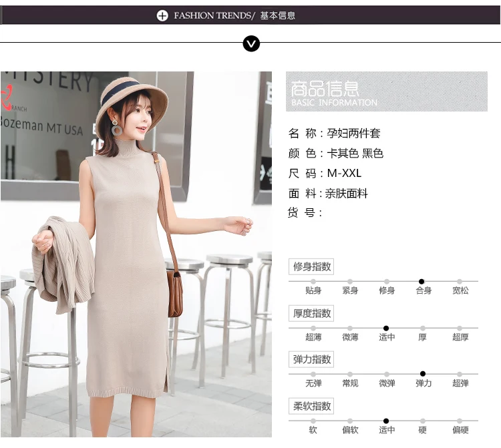Image resolution: width=501 pixels, height=448 pixels.
Task: Select the 软 dot on softness scale
Action: (313, 421)
